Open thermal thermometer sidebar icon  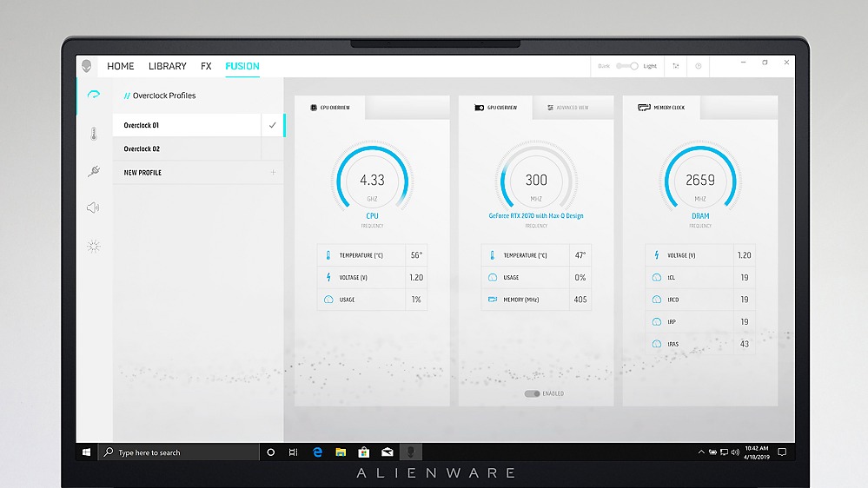(94, 134)
